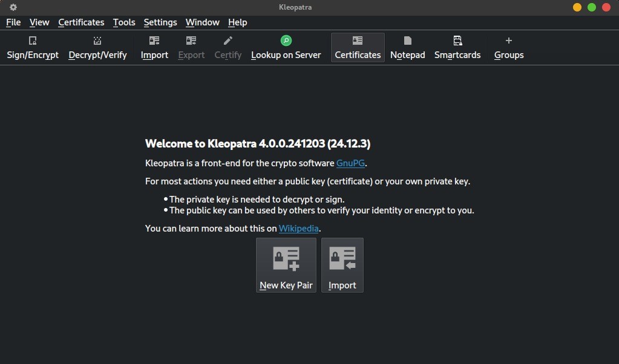Viewport: 619px width, 364px height.
Task: Open the Decrypt/Verify tool
Action: [x=97, y=48]
